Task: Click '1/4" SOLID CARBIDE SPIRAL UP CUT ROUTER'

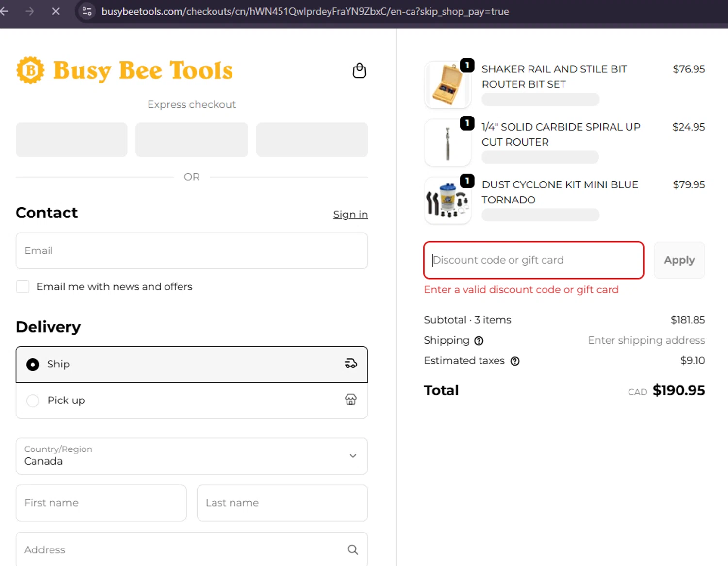Action: 561,134
